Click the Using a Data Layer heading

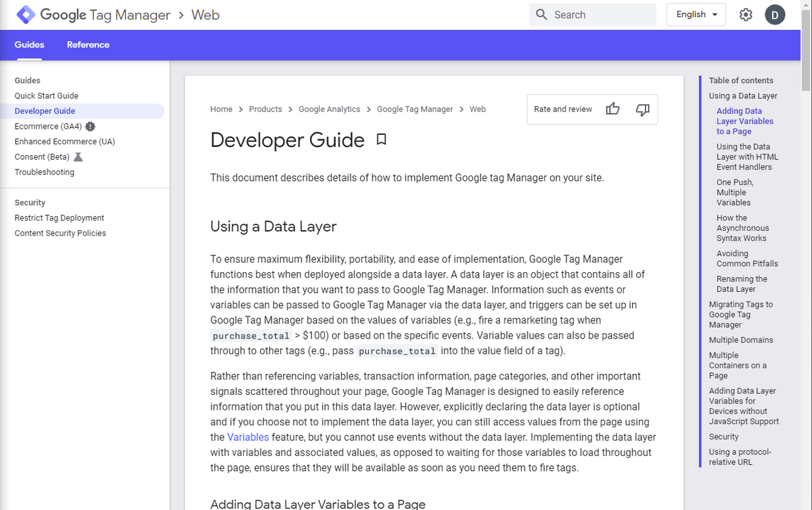tap(273, 226)
